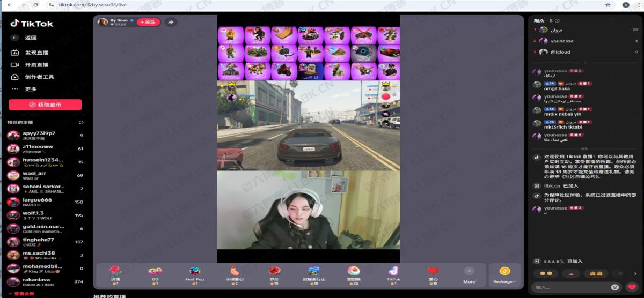Send the 玫瑰 rose gift

pos(115,274)
